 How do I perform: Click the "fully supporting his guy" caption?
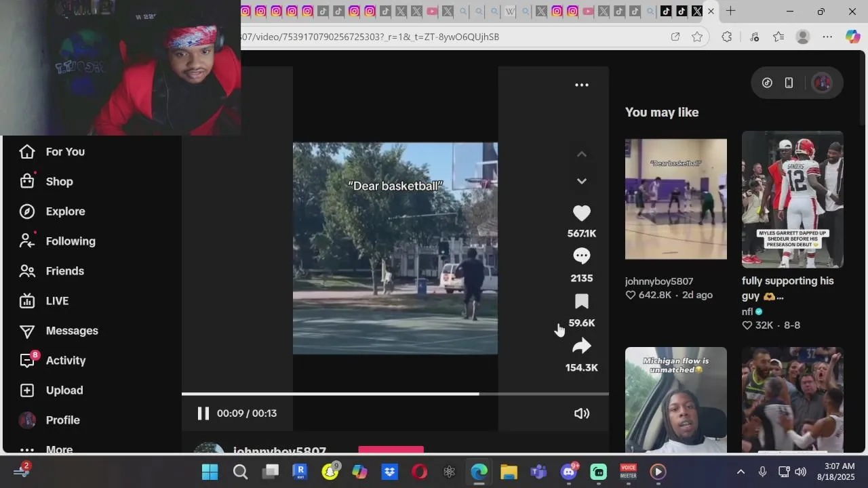[788, 288]
